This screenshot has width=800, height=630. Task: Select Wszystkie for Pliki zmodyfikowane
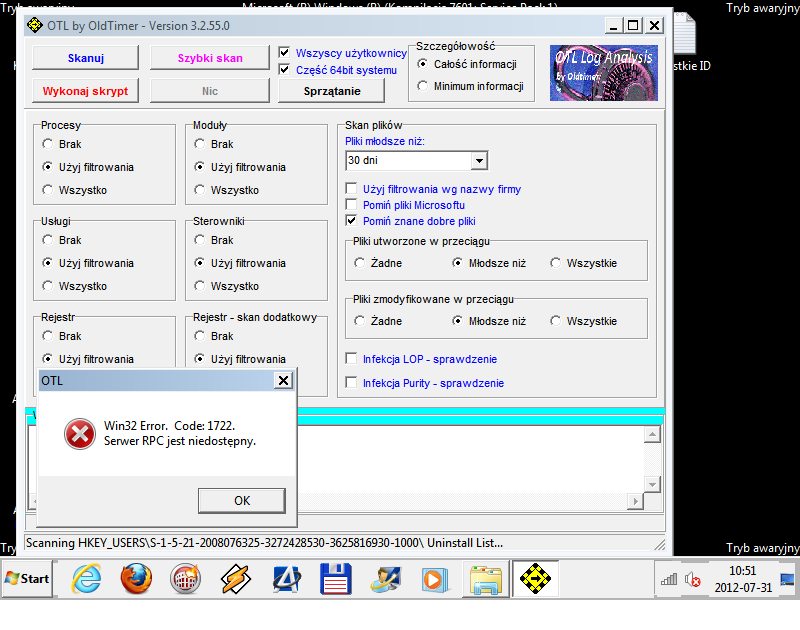[x=555, y=321]
